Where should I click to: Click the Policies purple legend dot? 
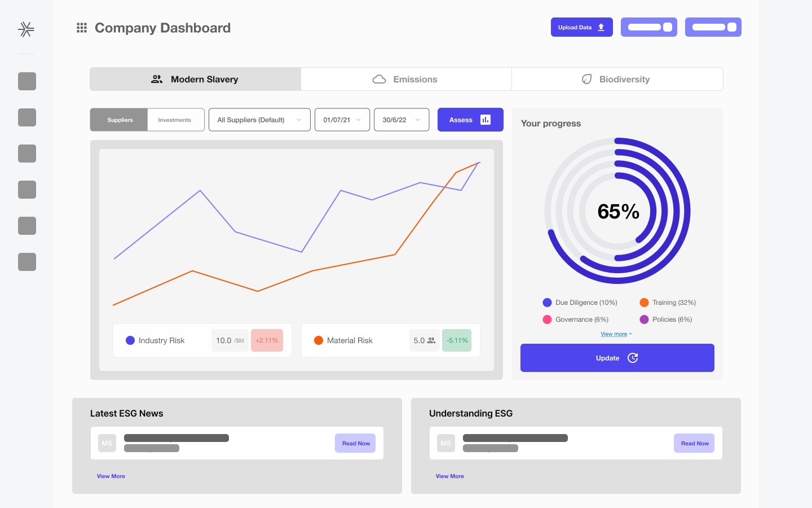(x=644, y=319)
